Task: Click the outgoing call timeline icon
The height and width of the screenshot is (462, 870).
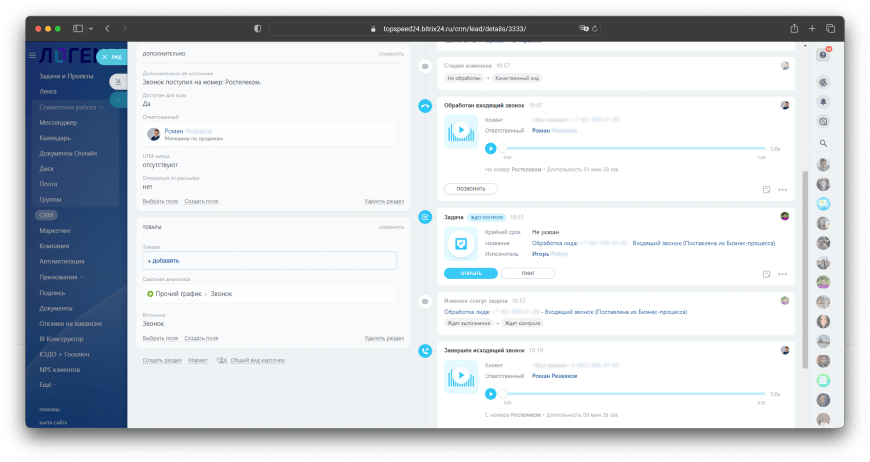Action: (425, 351)
